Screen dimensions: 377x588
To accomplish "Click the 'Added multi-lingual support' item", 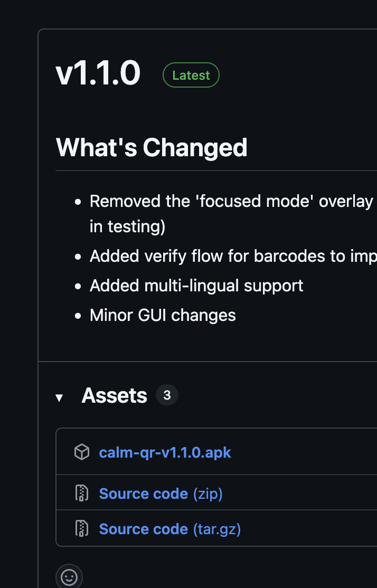I will 196,286.
